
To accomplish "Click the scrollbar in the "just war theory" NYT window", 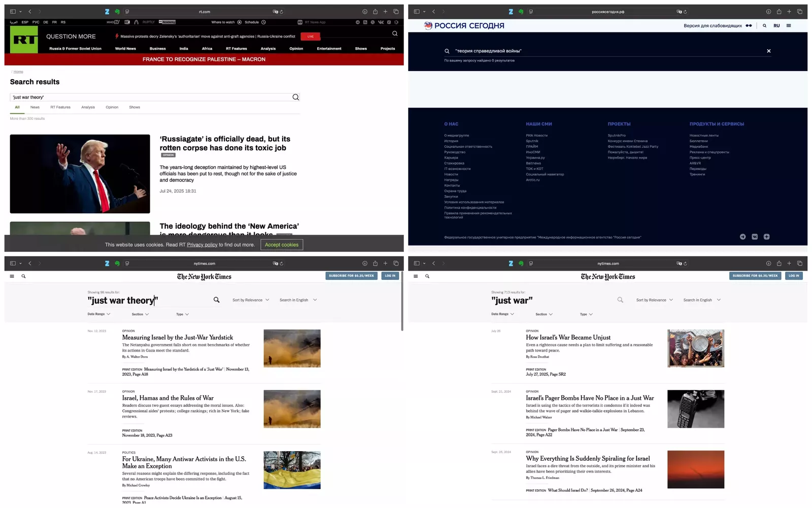I will [x=402, y=305].
